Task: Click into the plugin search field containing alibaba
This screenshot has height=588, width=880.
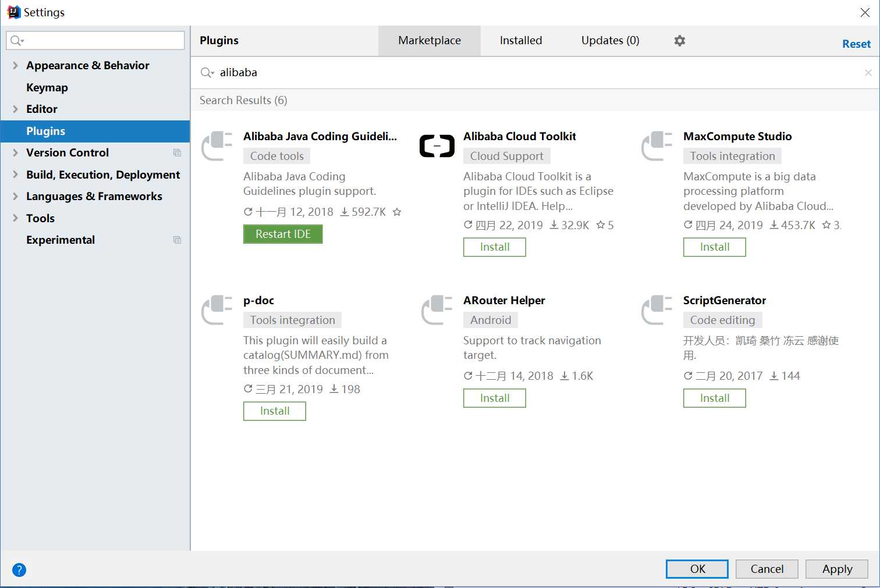Action: 535,73
